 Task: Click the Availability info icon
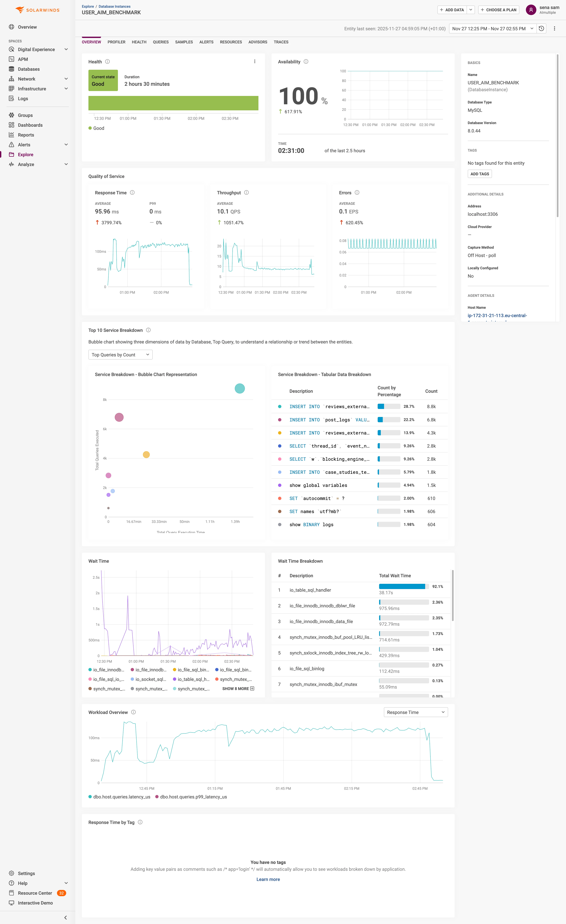306,62
